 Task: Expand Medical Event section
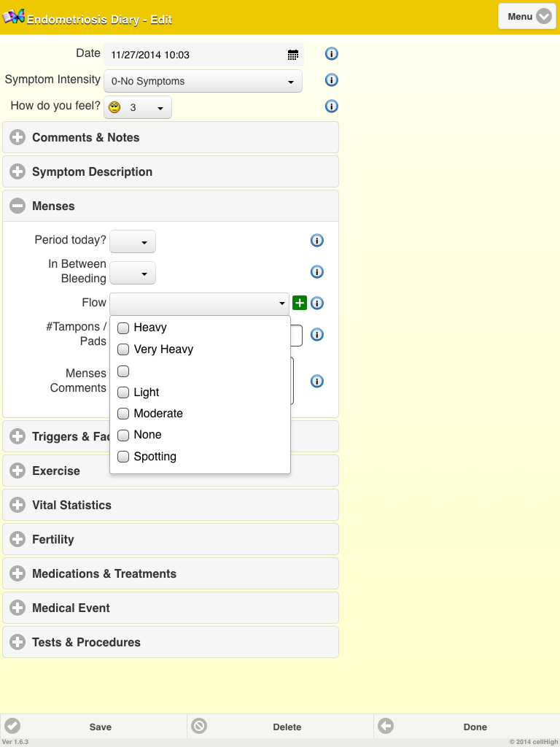(171, 608)
